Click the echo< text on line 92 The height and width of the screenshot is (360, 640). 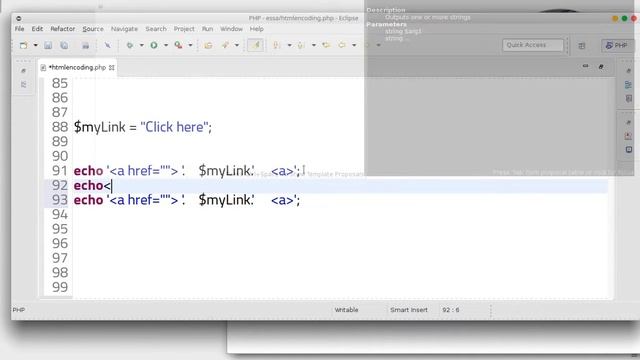click(x=92, y=185)
